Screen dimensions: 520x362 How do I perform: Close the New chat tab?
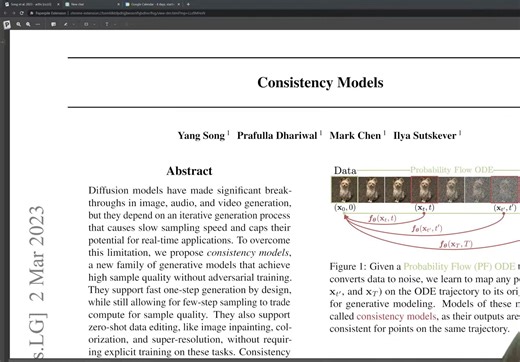tap(118, 4)
